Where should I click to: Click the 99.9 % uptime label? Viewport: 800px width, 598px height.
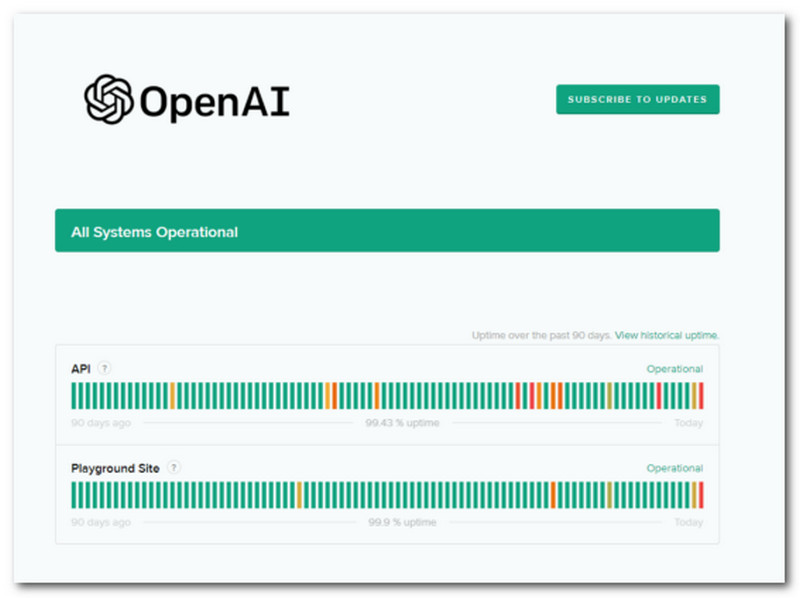click(x=402, y=522)
